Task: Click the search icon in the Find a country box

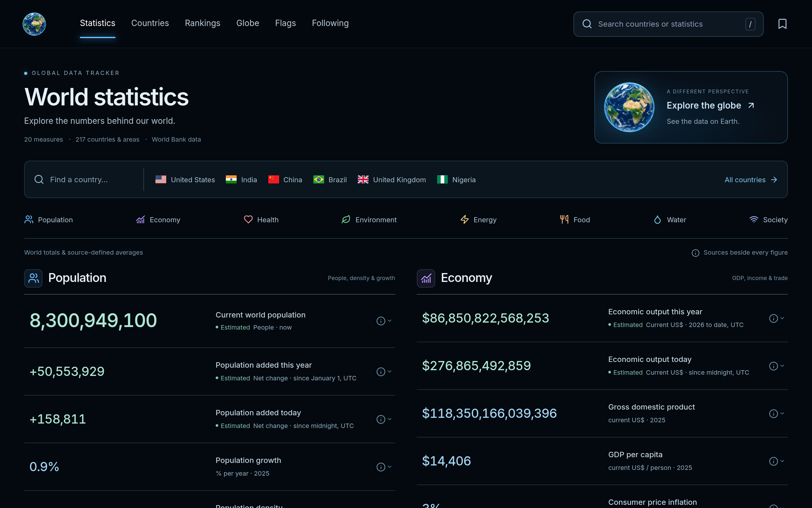Action: 39,180
